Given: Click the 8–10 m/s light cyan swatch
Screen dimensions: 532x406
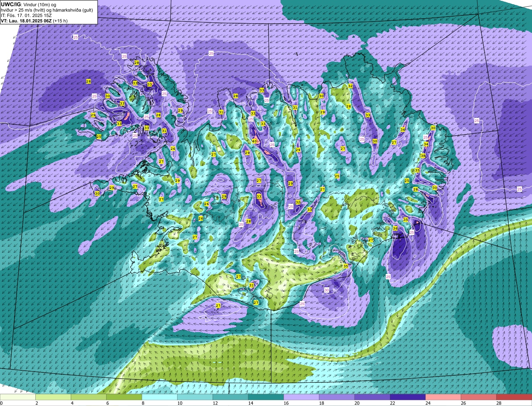Looking at the screenshot, I should pos(160,397).
